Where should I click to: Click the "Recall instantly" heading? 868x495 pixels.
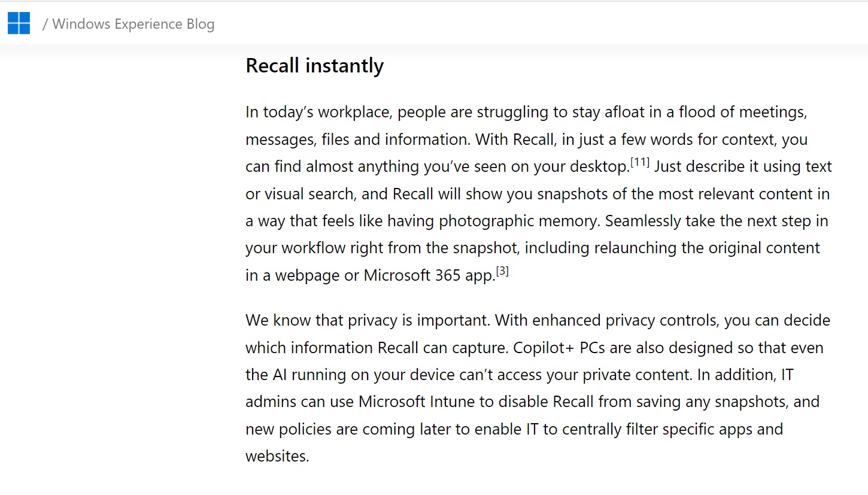314,65
